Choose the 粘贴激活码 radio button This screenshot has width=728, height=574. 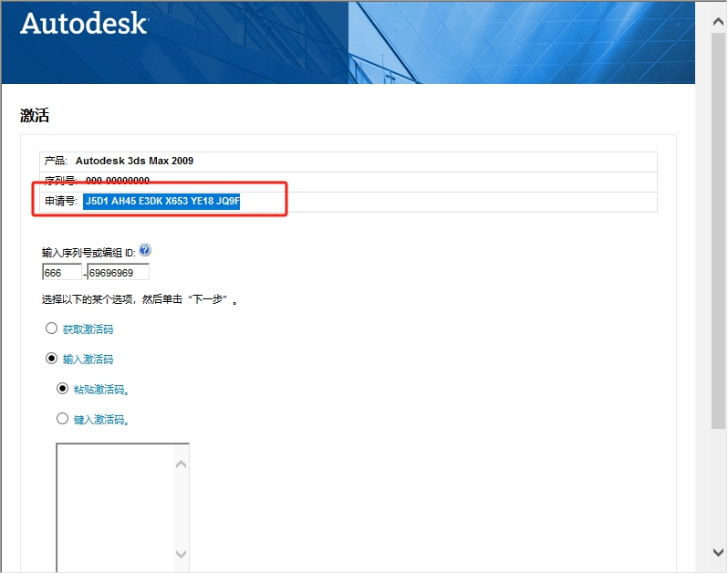pos(62,389)
